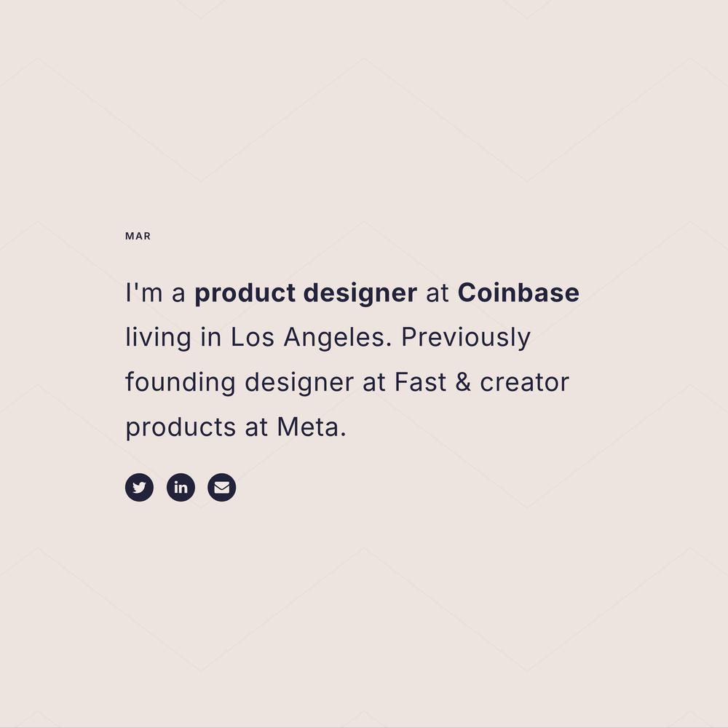Screen dimensions: 728x728
Task: Click the word 'living'
Action: [158, 338]
